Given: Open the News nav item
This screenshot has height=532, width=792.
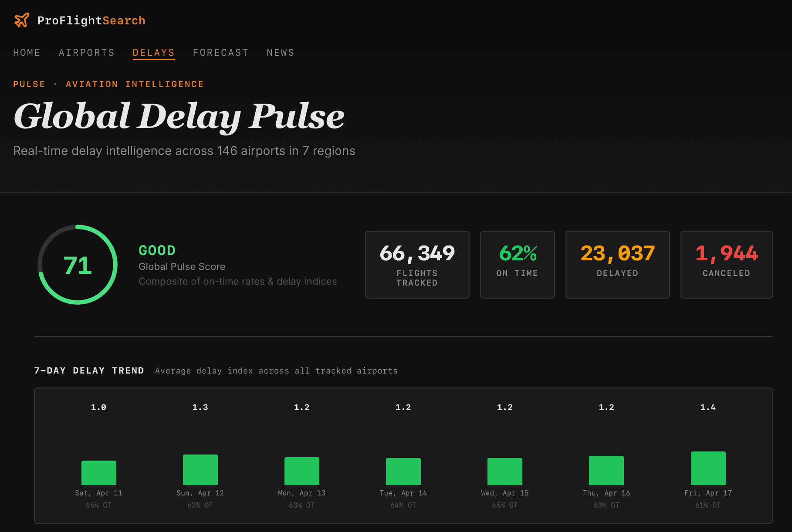Looking at the screenshot, I should tap(281, 53).
